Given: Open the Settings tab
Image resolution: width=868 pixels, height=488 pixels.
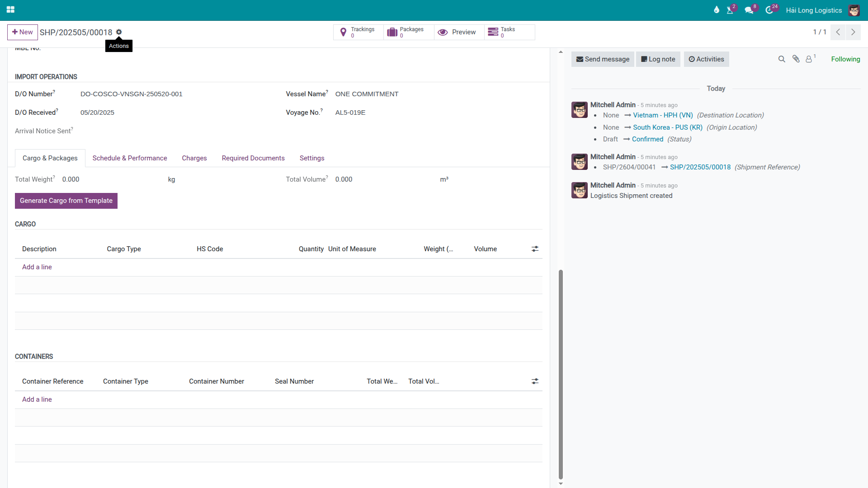Looking at the screenshot, I should pyautogui.click(x=312, y=158).
